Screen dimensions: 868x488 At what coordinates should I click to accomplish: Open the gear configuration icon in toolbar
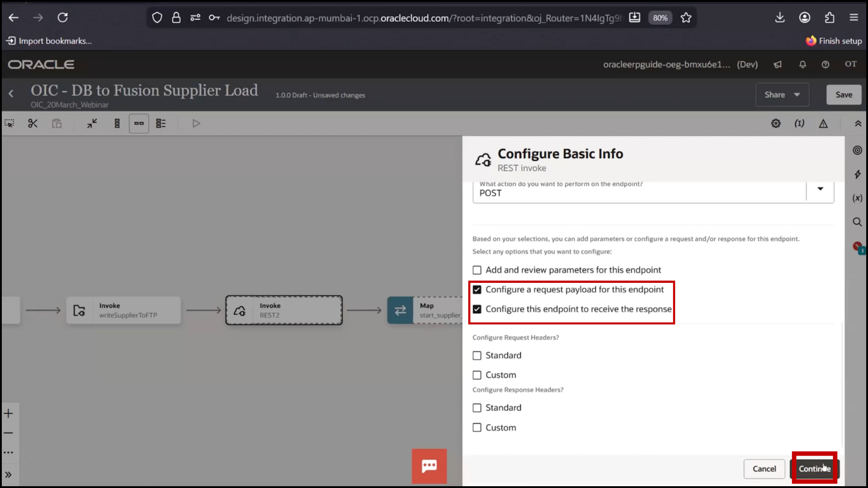(x=776, y=123)
